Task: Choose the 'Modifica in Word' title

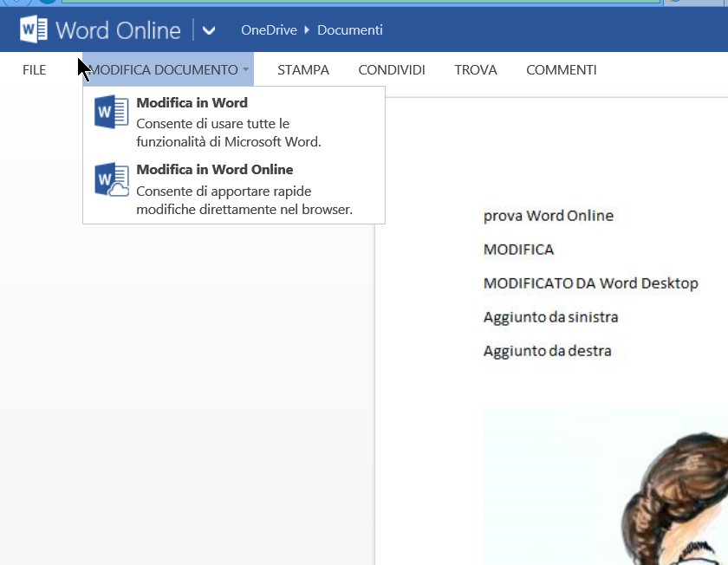Action: (192, 103)
